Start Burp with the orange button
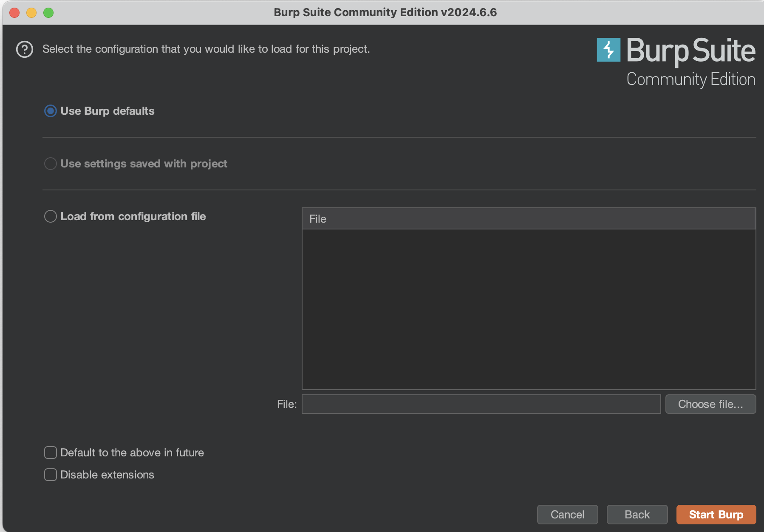The width and height of the screenshot is (764, 532). coord(716,515)
